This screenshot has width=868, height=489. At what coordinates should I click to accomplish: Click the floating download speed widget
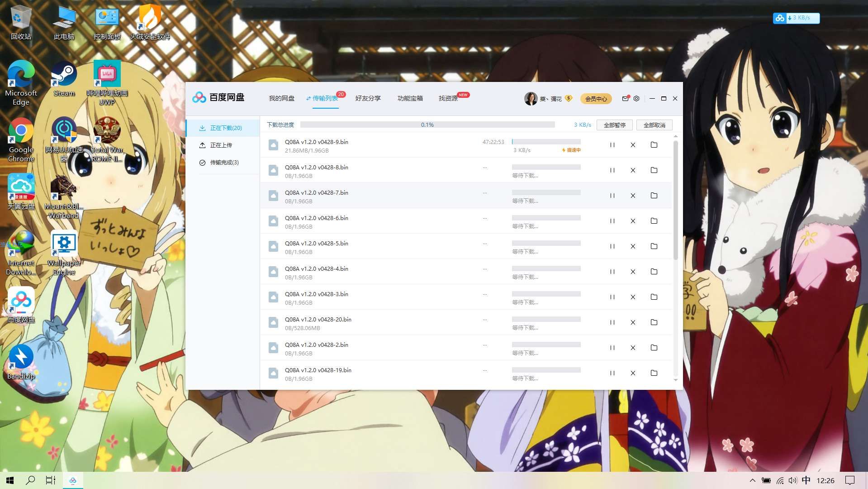coord(796,18)
